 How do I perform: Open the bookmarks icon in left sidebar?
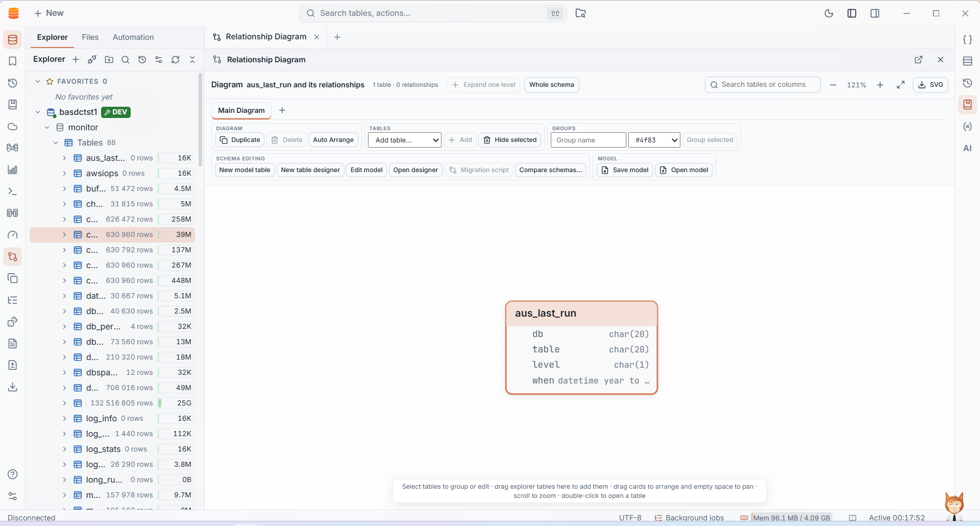click(x=13, y=61)
